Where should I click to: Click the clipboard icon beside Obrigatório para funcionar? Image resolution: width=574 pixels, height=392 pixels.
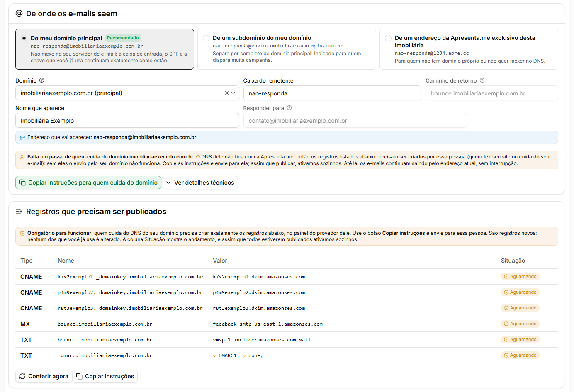pos(22,233)
